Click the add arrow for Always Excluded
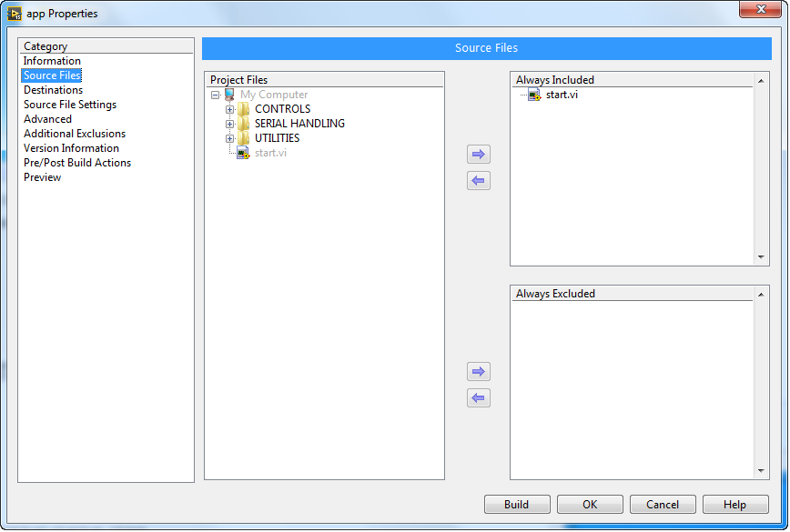Viewport: 790px width, 532px height. pyautogui.click(x=478, y=372)
